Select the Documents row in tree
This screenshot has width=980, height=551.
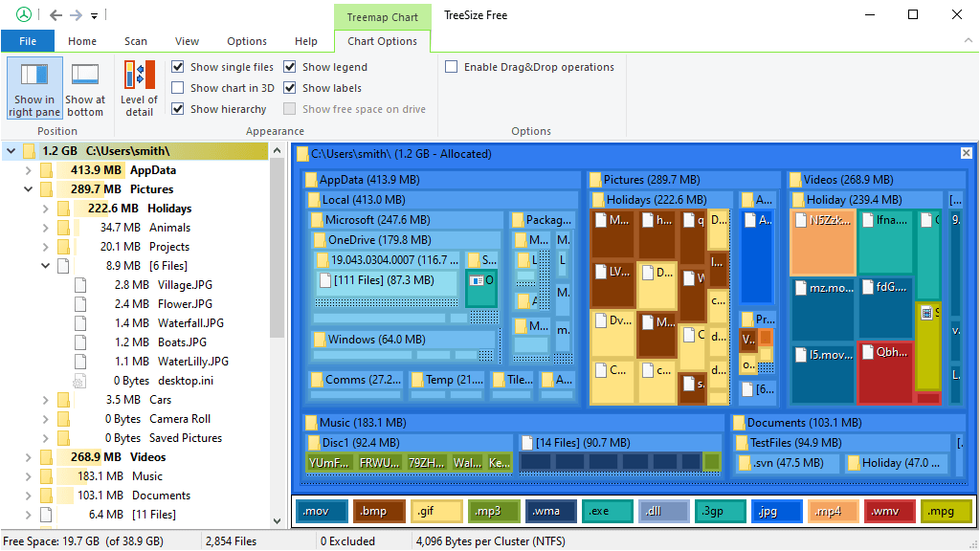pos(134,496)
